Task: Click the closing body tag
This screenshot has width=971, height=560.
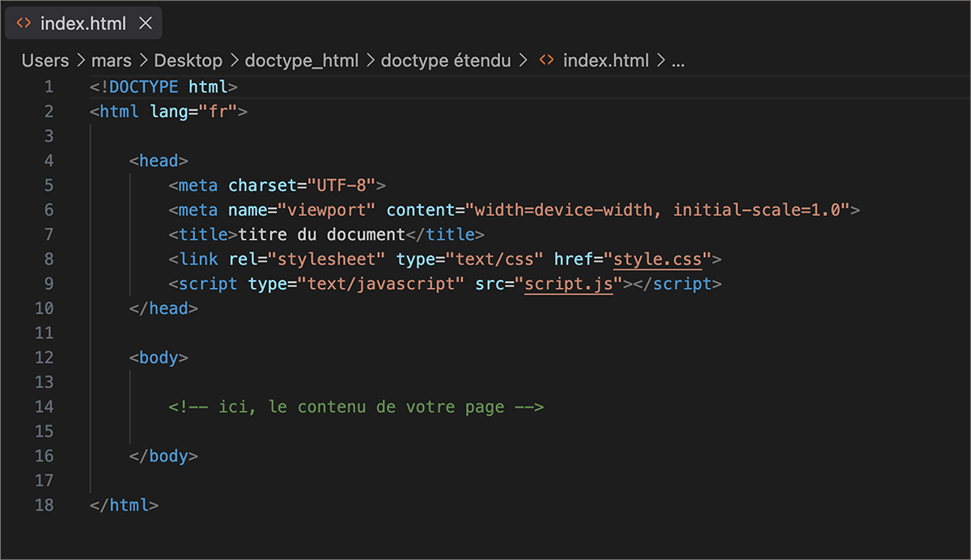Action: pyautogui.click(x=163, y=456)
